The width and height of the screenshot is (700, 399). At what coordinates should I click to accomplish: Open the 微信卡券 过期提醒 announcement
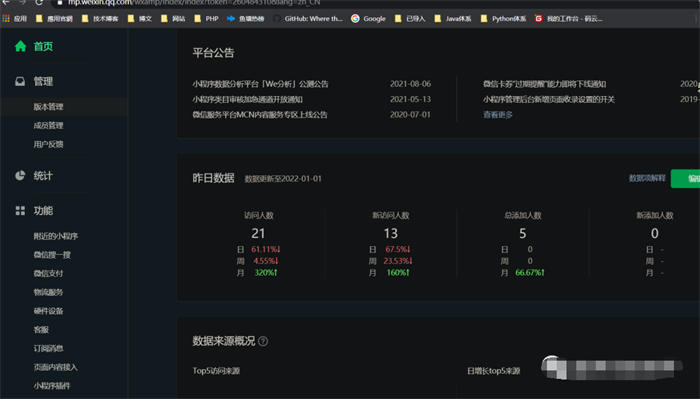point(544,84)
